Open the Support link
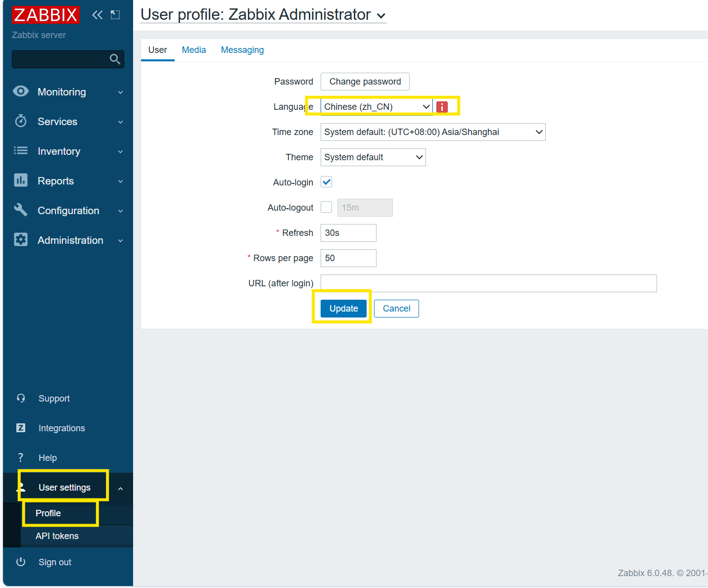This screenshot has width=708, height=588. [x=54, y=399]
